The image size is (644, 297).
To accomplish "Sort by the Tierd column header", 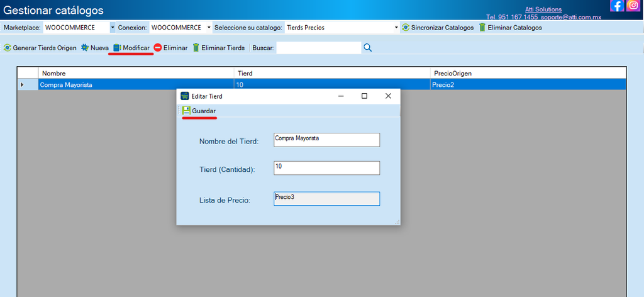I will click(x=332, y=73).
